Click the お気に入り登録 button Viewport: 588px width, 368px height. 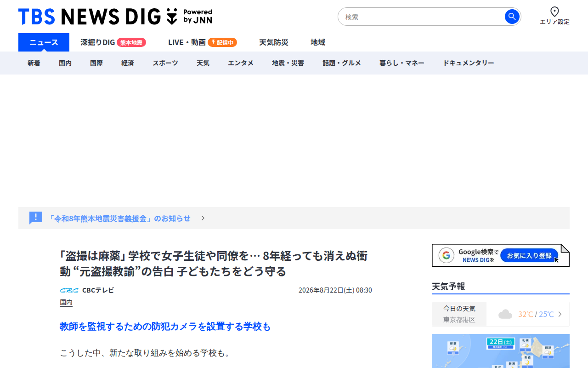[x=529, y=255]
